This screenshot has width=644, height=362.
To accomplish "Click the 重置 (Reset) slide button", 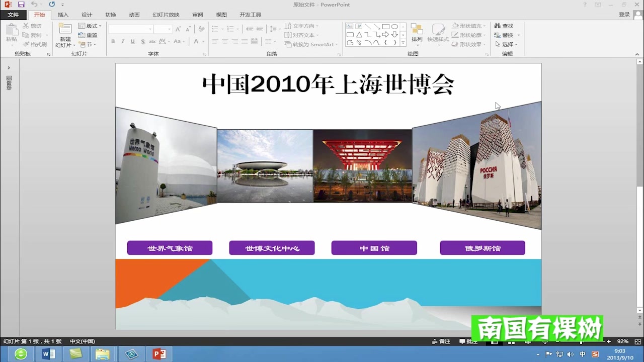I will [x=88, y=35].
